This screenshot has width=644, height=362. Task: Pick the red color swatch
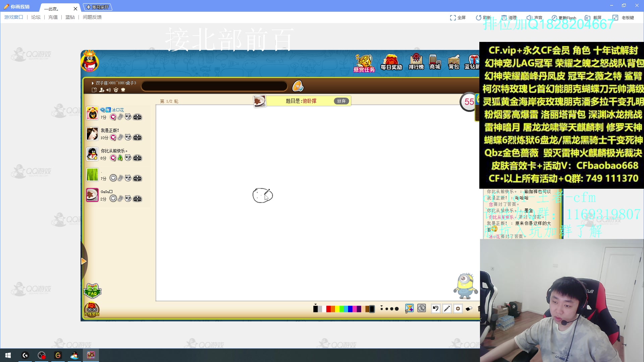pyautogui.click(x=328, y=309)
